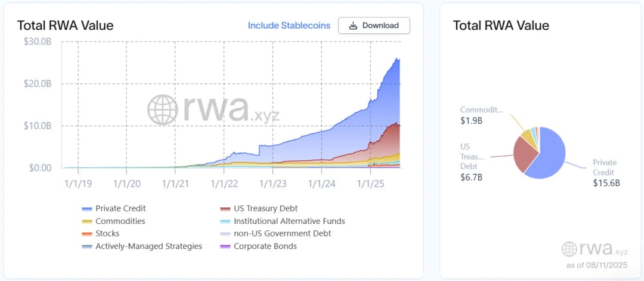
Task: Click the rwa.xyz globe watermark on area chart
Action: point(162,109)
